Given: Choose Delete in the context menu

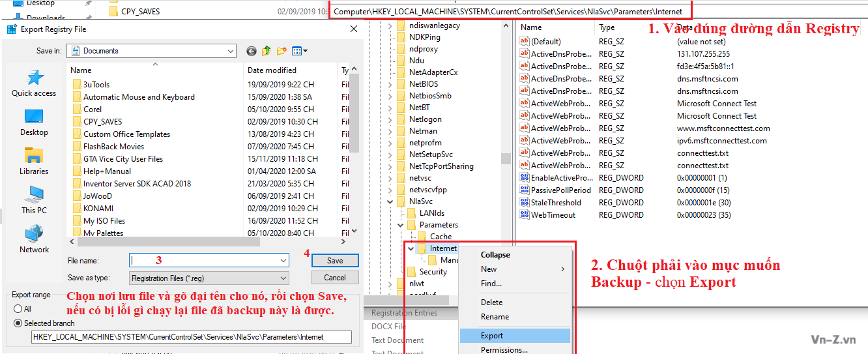Looking at the screenshot, I should [515, 302].
